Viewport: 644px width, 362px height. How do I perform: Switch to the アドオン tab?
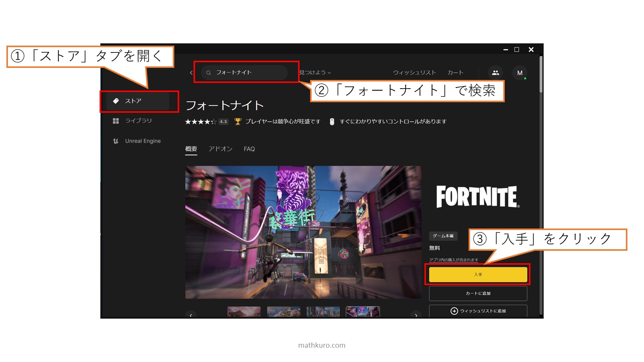(x=220, y=149)
